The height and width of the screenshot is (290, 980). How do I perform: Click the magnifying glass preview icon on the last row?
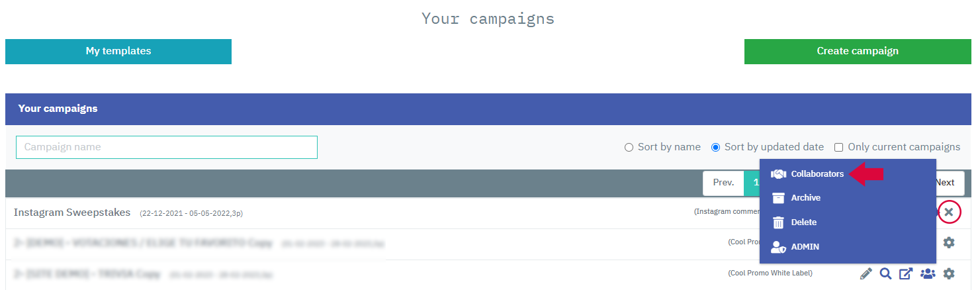[x=885, y=273]
